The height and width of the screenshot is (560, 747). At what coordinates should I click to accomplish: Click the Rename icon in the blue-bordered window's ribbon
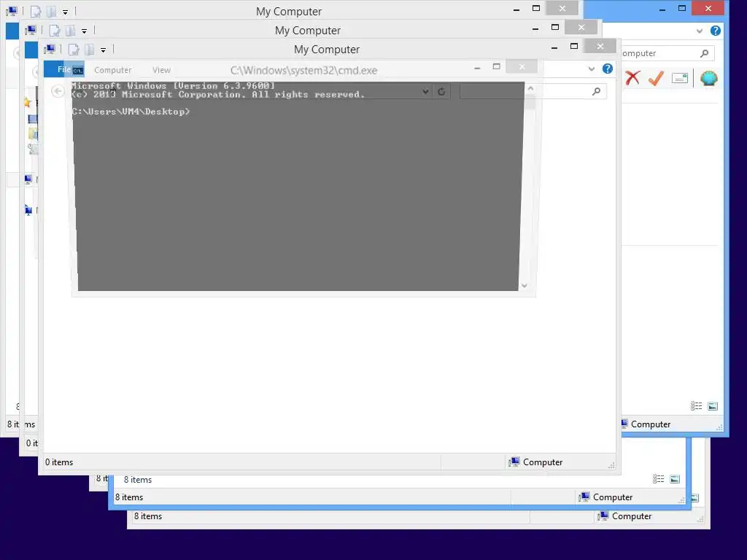coord(680,78)
